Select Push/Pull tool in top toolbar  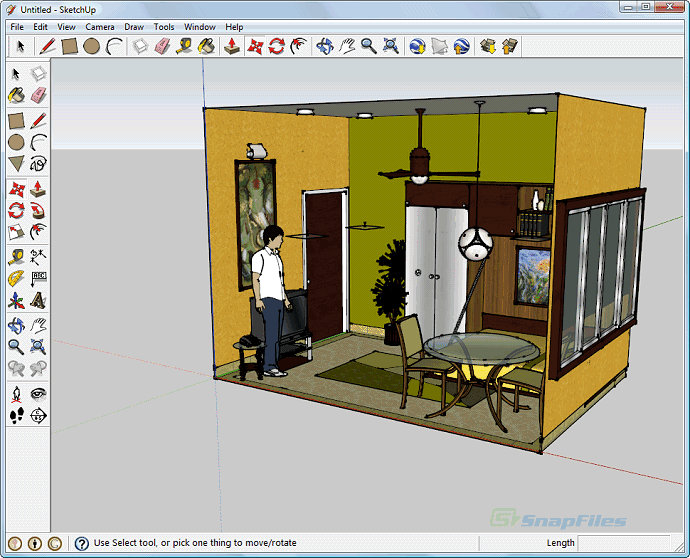pos(231,46)
